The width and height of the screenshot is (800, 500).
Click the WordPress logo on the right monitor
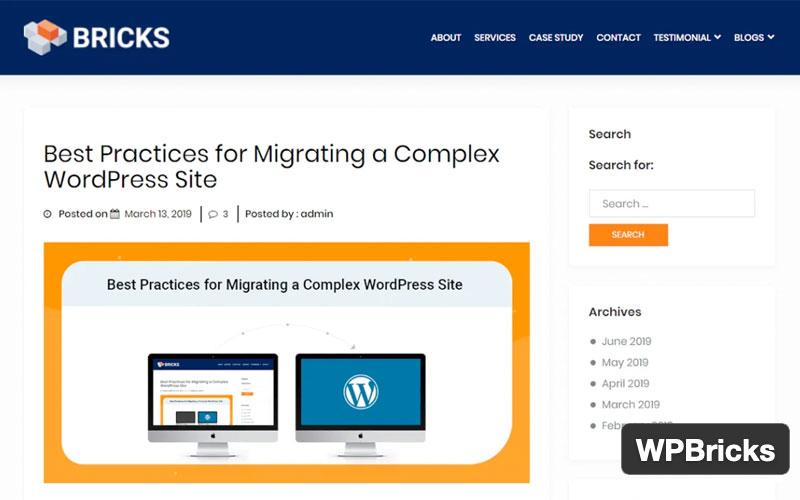coord(361,392)
